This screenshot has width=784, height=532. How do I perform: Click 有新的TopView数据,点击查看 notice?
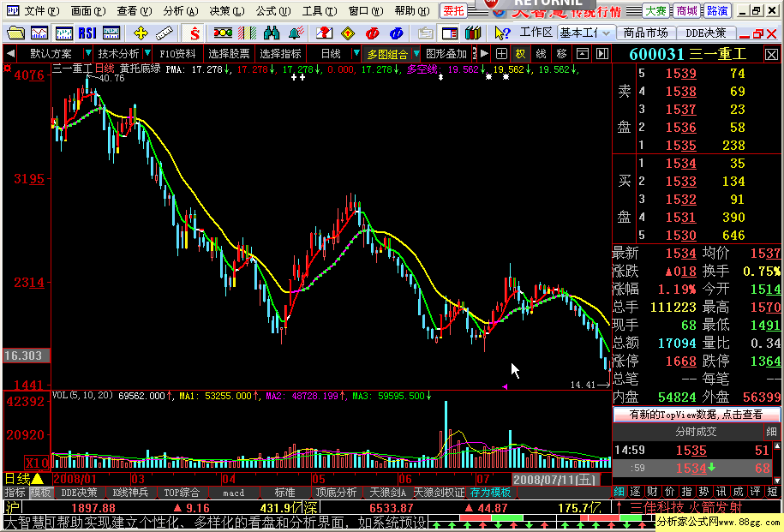click(x=696, y=415)
